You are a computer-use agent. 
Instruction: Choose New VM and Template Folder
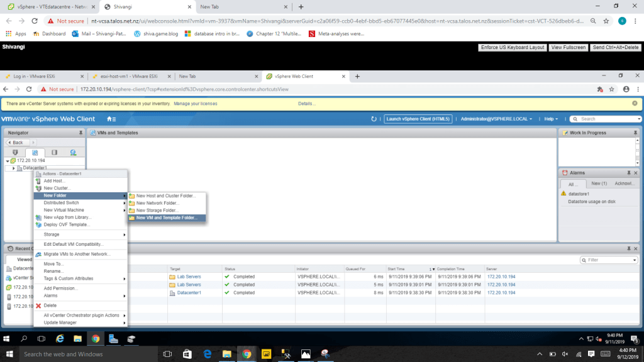[167, 218]
